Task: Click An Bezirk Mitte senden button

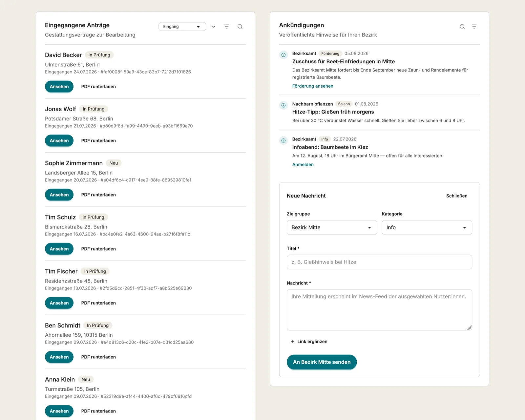Action: point(322,362)
